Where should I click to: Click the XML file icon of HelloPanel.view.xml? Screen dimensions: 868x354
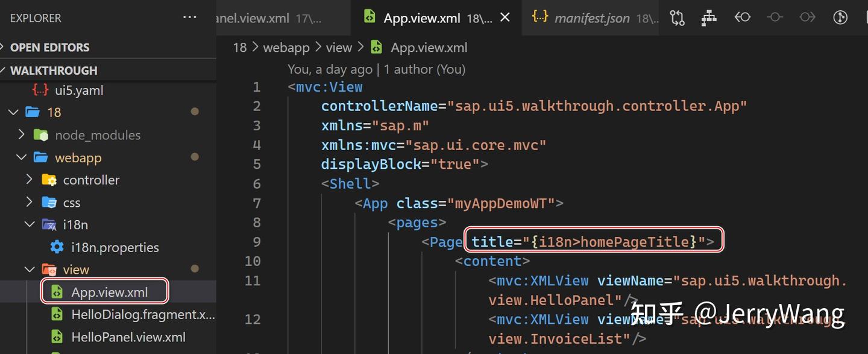tap(57, 337)
